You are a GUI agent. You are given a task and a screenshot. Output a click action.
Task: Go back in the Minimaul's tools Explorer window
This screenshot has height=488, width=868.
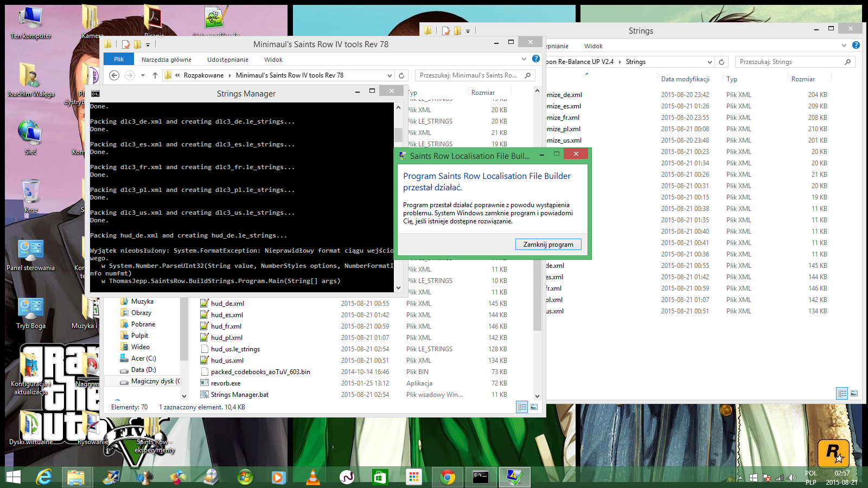[114, 75]
